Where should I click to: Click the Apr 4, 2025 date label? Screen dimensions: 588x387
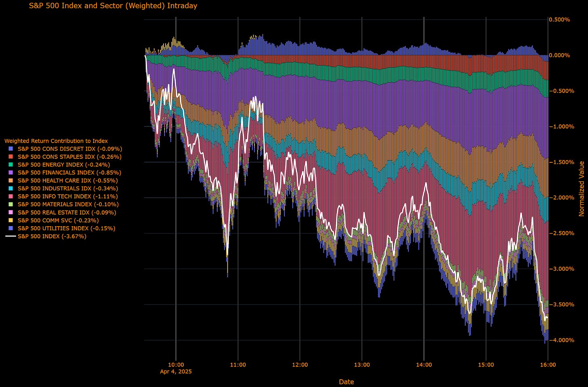[x=176, y=372]
